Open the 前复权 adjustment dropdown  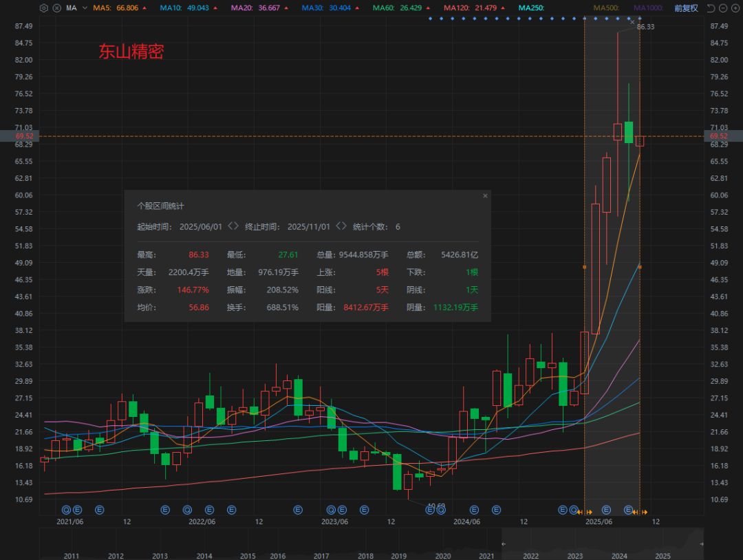(x=685, y=8)
